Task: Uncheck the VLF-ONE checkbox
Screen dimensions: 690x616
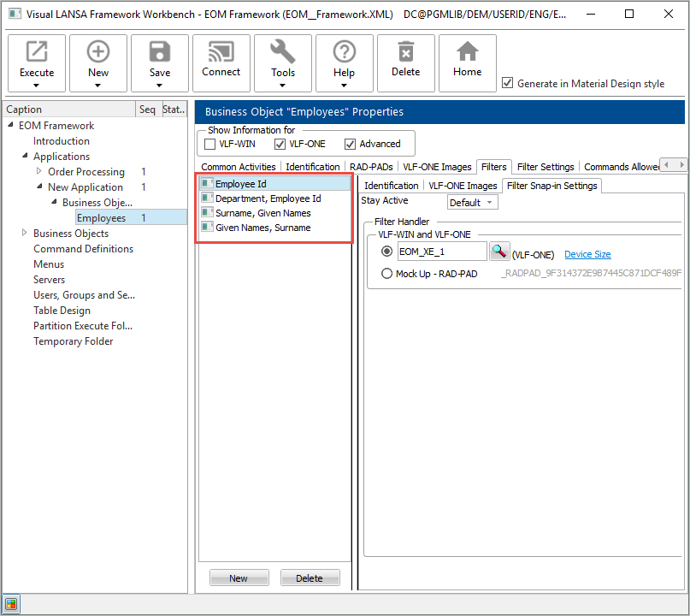Action: [280, 144]
